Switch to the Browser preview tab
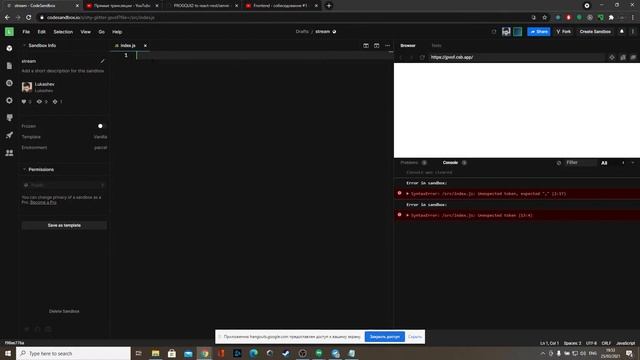The height and width of the screenshot is (360, 640). tap(408, 46)
